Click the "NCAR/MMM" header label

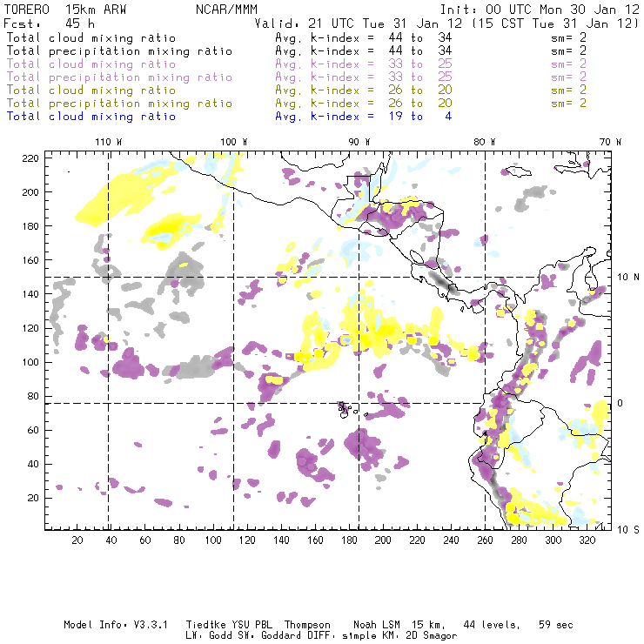(x=227, y=10)
